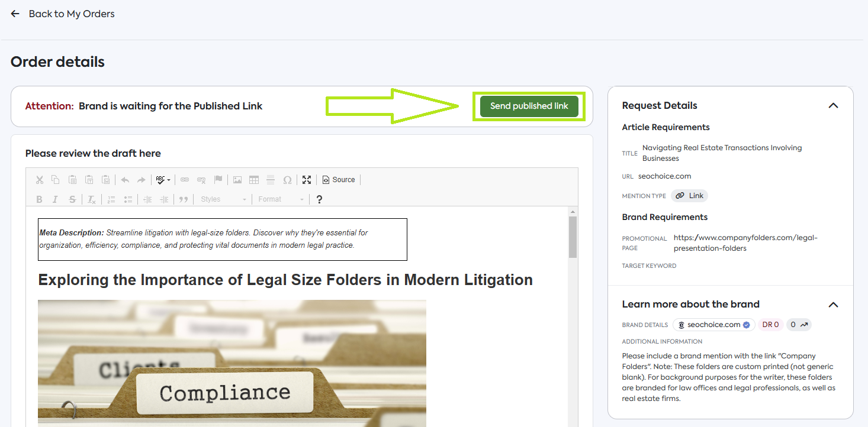Click the Cut icon in the editor toolbar
This screenshot has width=868, height=427.
click(40, 180)
